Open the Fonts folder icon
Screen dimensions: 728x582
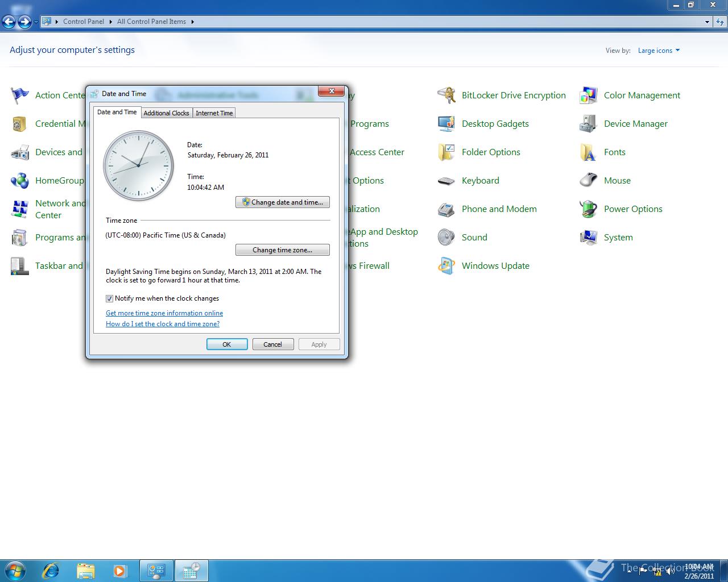click(x=589, y=152)
